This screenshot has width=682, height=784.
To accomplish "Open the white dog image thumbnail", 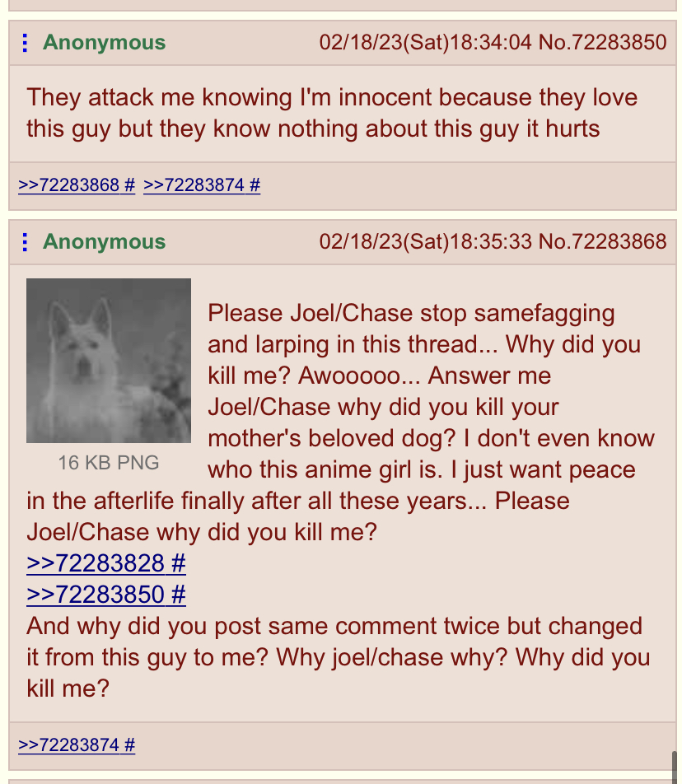I will (x=109, y=361).
